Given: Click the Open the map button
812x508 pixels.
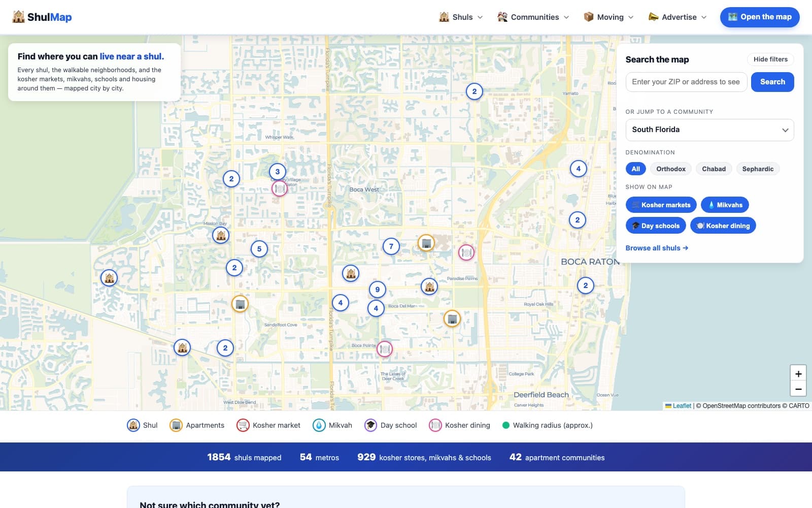Looking at the screenshot, I should coord(760,17).
